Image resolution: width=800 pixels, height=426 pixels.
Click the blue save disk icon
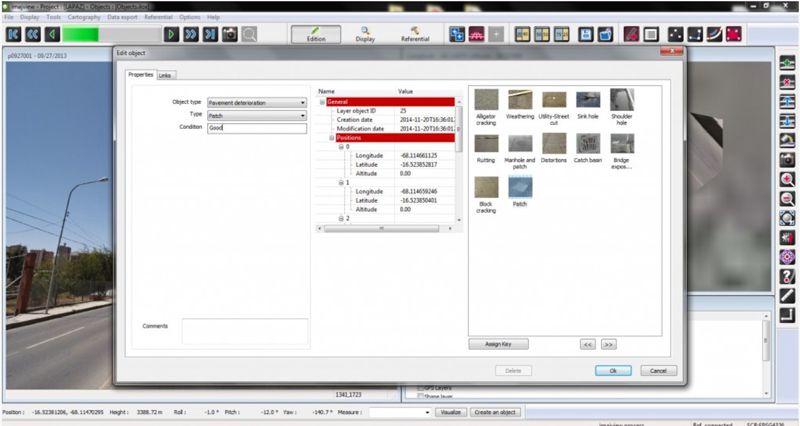pyautogui.click(x=586, y=35)
